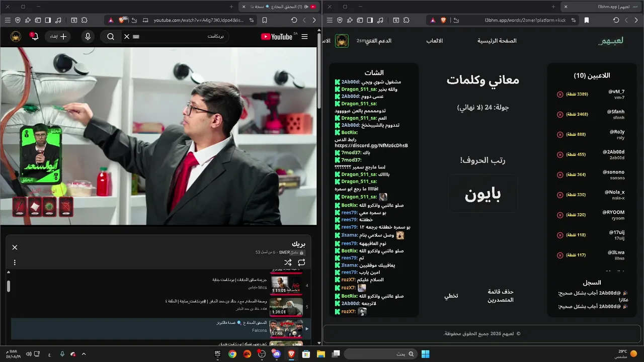The height and width of the screenshot is (362, 644).
Task: Open the playlist three-dots options menu
Action: (x=15, y=262)
